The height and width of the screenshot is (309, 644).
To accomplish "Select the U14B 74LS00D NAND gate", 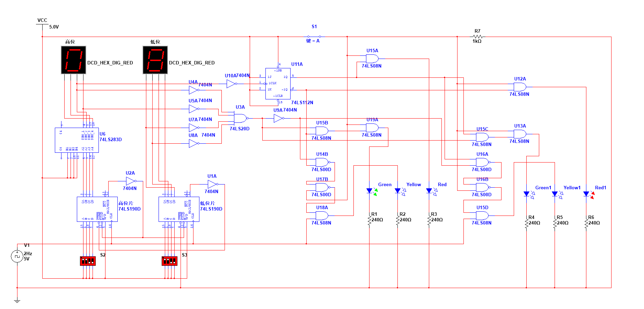I will (322, 162).
